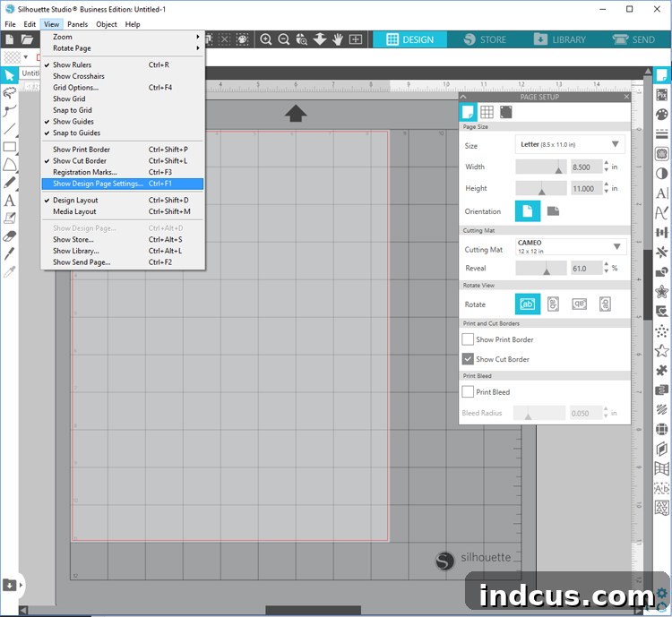Click the Height value field 11.000
672x617 pixels.
pos(586,189)
